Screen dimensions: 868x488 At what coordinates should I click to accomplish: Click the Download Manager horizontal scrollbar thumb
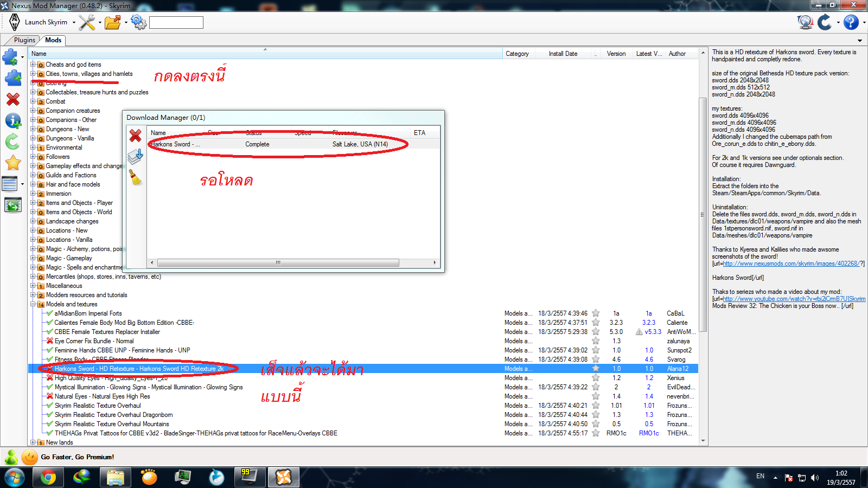tap(278, 262)
